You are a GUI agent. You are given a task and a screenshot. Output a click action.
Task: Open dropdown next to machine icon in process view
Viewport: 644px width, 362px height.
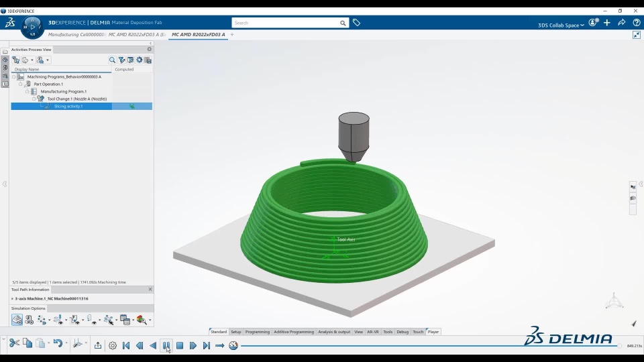(48, 60)
